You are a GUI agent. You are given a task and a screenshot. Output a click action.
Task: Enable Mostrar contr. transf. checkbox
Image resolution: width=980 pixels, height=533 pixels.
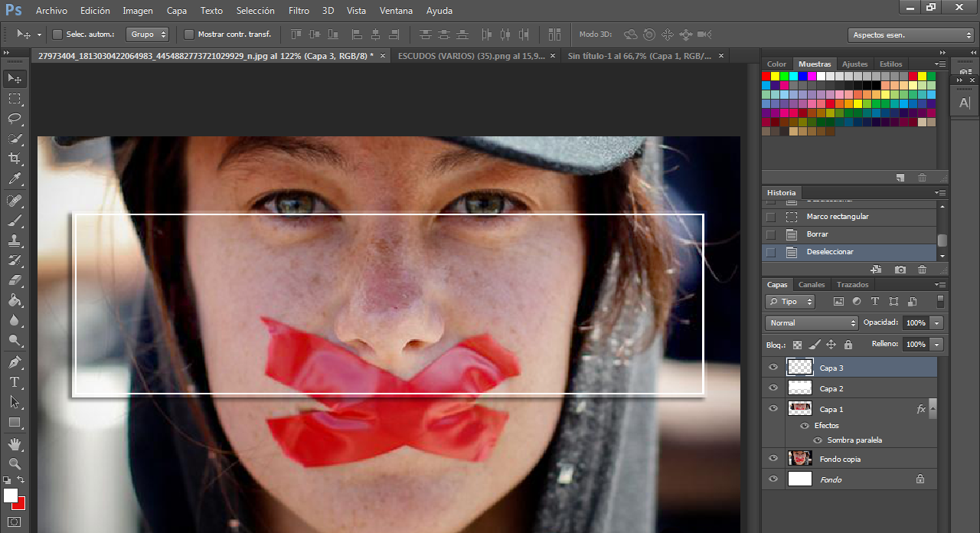189,34
